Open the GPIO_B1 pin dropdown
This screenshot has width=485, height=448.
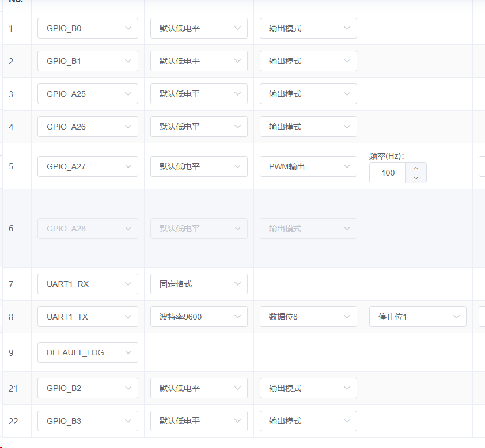(88, 61)
